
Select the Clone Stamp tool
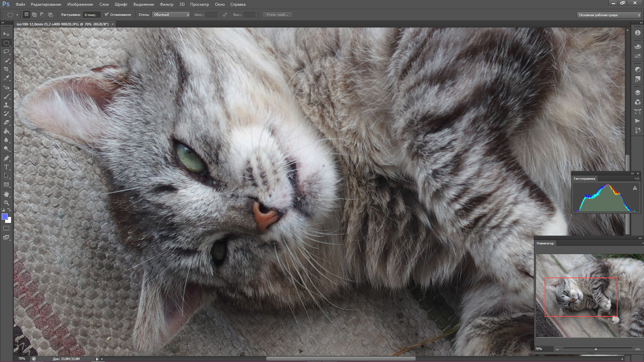click(x=6, y=105)
